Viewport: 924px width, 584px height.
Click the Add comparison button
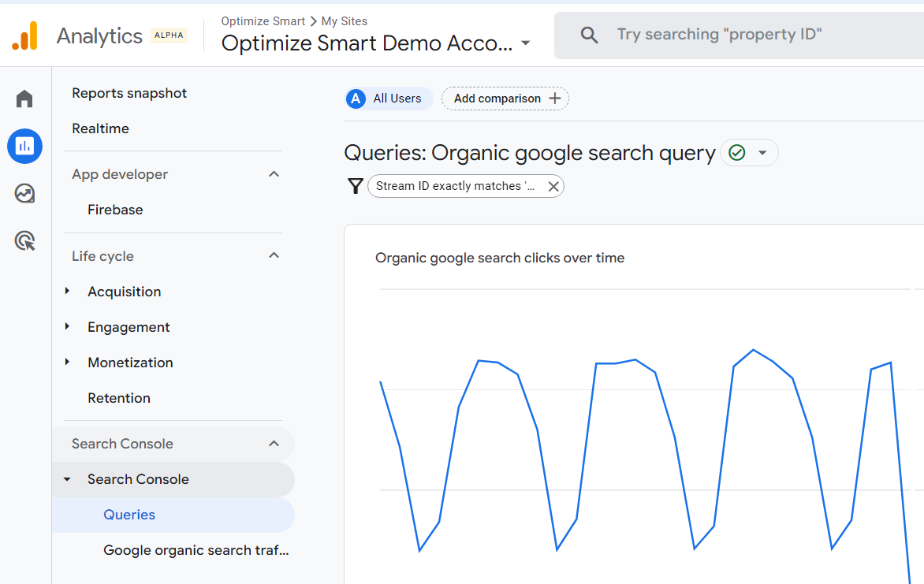coord(505,99)
